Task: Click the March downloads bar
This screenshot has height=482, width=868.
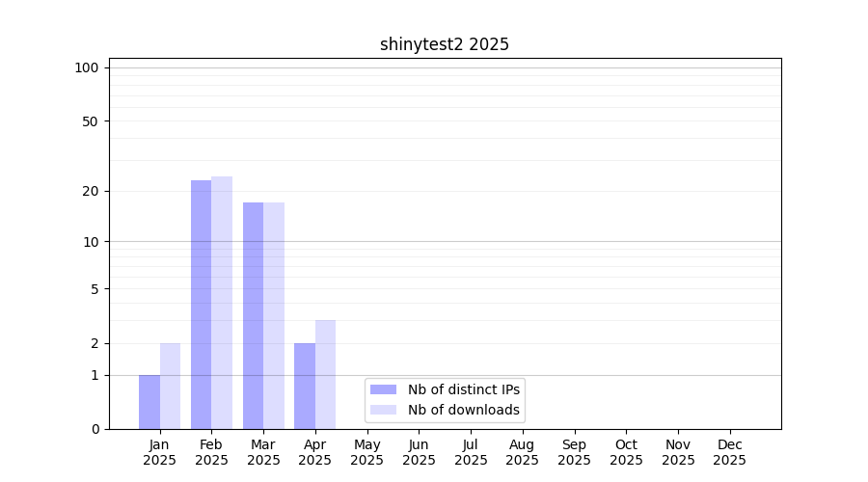Action: click(274, 315)
